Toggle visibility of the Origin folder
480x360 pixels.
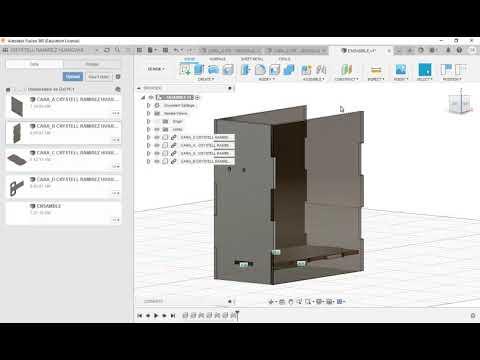[157, 121]
